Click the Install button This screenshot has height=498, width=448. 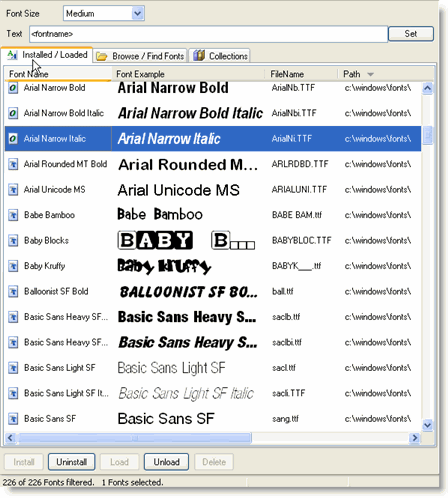pyautogui.click(x=24, y=462)
